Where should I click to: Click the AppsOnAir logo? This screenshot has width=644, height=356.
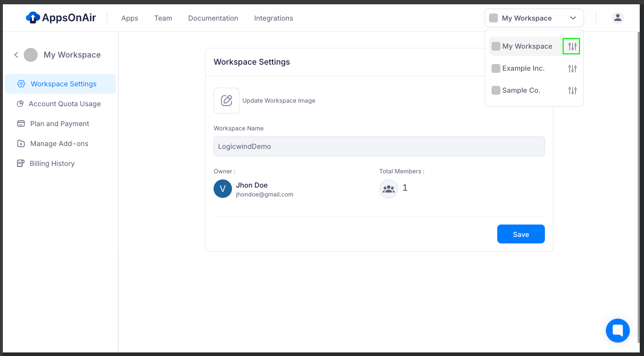pyautogui.click(x=61, y=18)
